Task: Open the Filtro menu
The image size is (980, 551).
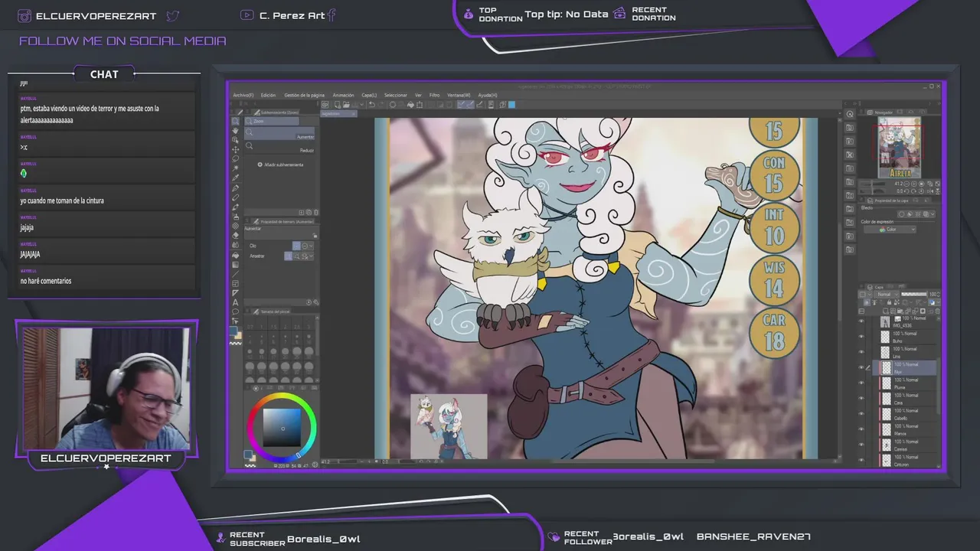Action: pos(434,95)
